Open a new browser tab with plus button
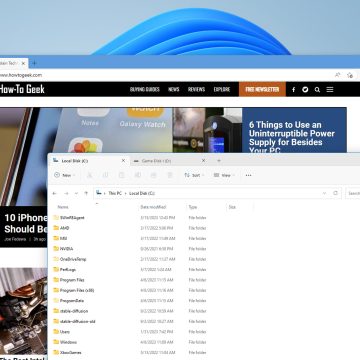 pos(34,63)
